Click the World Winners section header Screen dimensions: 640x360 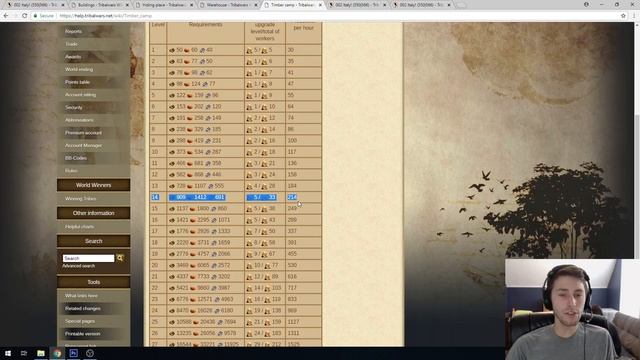point(93,185)
